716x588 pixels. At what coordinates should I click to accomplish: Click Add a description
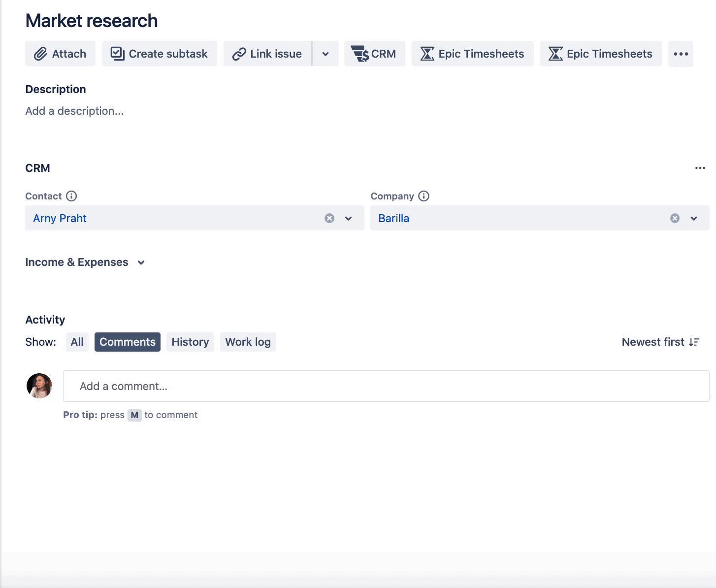tap(74, 111)
